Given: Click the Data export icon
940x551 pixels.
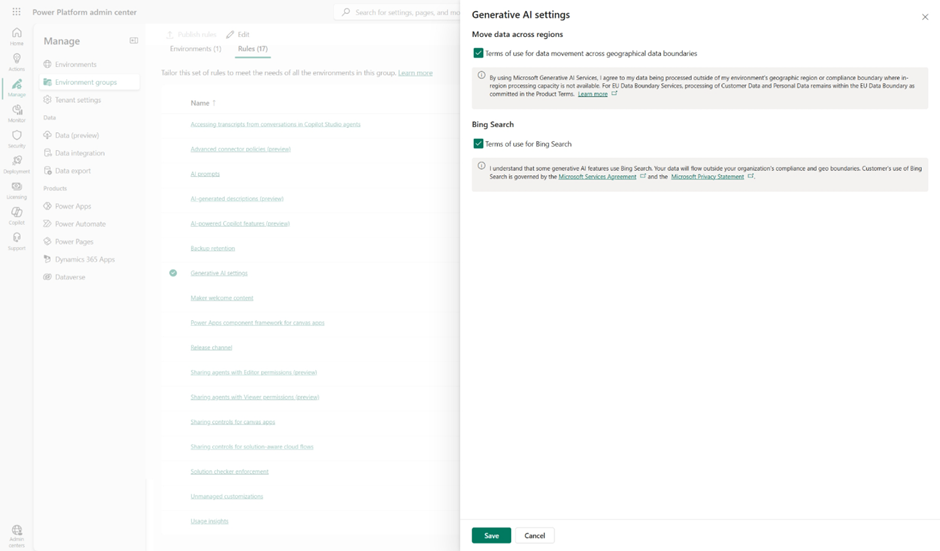Looking at the screenshot, I should 47,171.
